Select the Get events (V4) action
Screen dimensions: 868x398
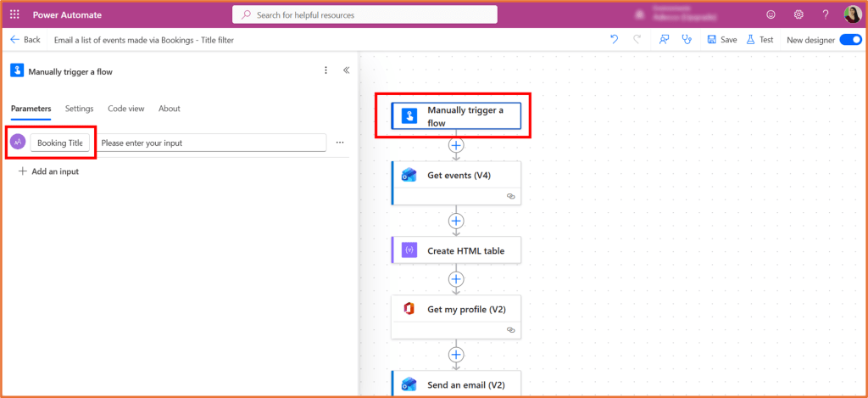click(456, 183)
